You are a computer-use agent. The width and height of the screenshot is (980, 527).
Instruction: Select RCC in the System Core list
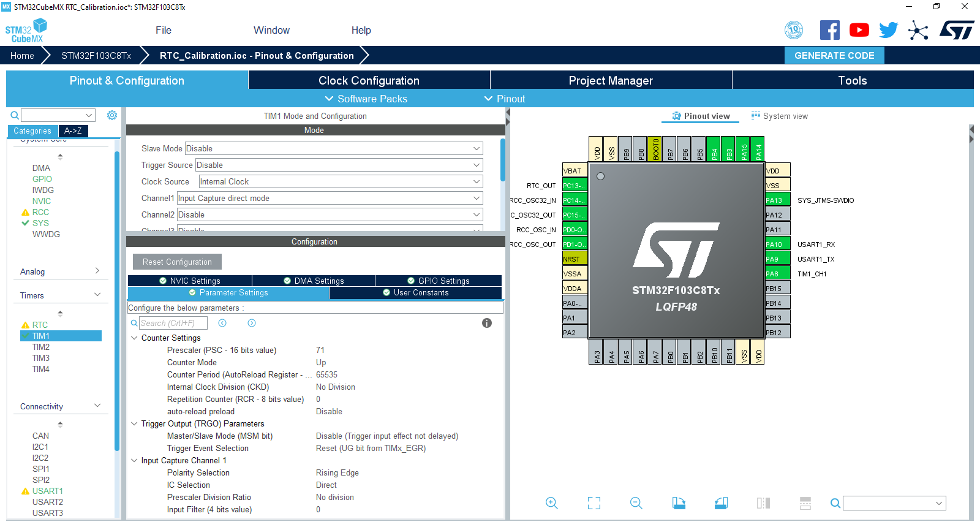40,212
